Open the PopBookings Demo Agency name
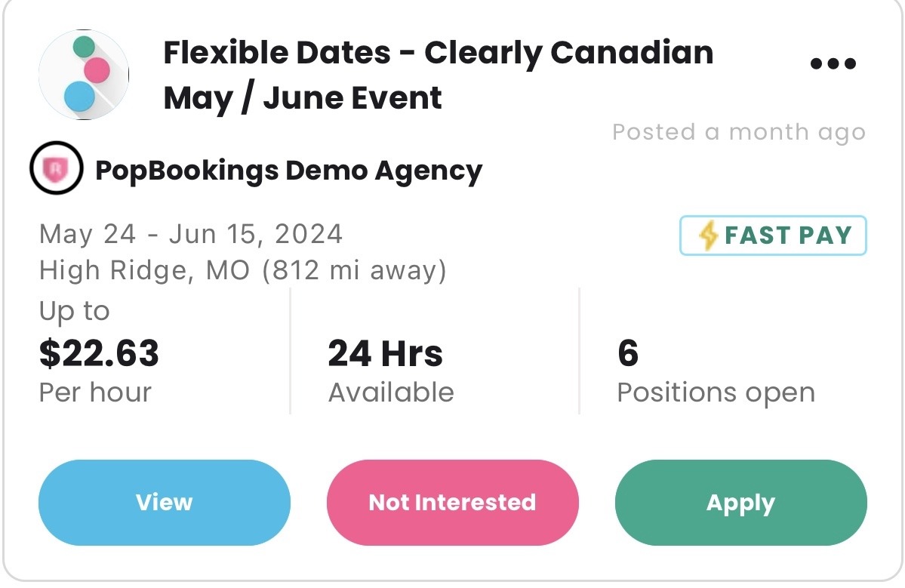The height and width of the screenshot is (588, 905). pyautogui.click(x=288, y=171)
